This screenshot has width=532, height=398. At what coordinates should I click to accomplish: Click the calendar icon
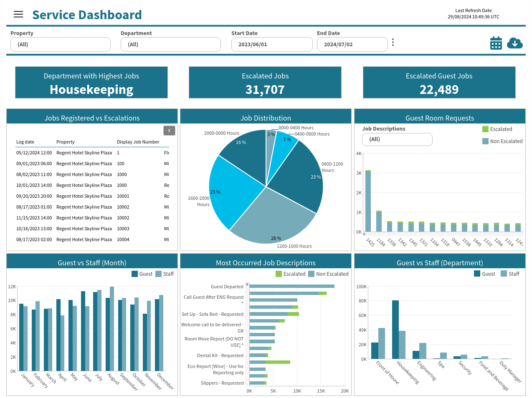click(x=496, y=43)
